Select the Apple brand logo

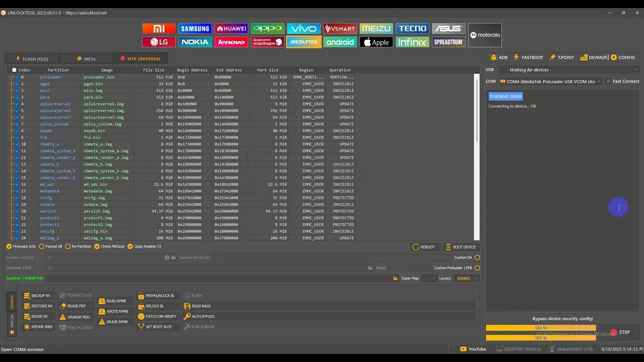click(376, 42)
